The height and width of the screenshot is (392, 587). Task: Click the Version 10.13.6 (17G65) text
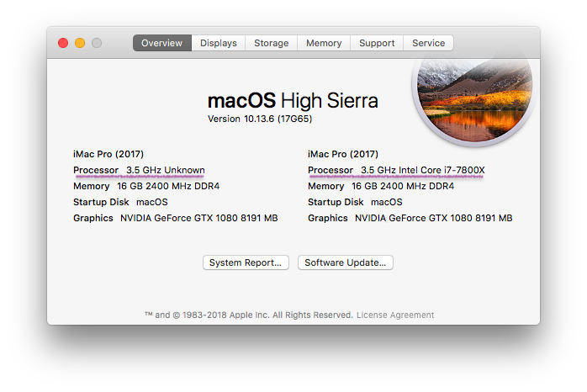click(260, 119)
